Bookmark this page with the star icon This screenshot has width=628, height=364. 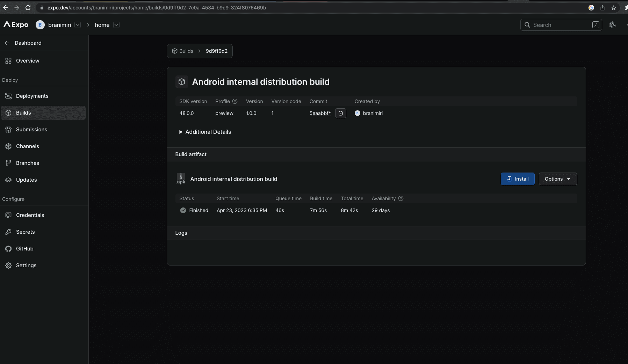(x=614, y=8)
